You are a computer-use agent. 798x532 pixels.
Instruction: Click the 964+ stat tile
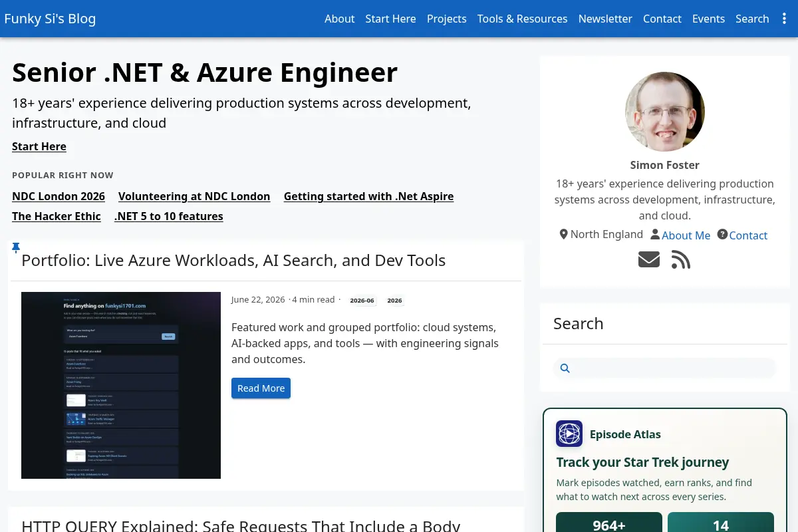click(609, 522)
